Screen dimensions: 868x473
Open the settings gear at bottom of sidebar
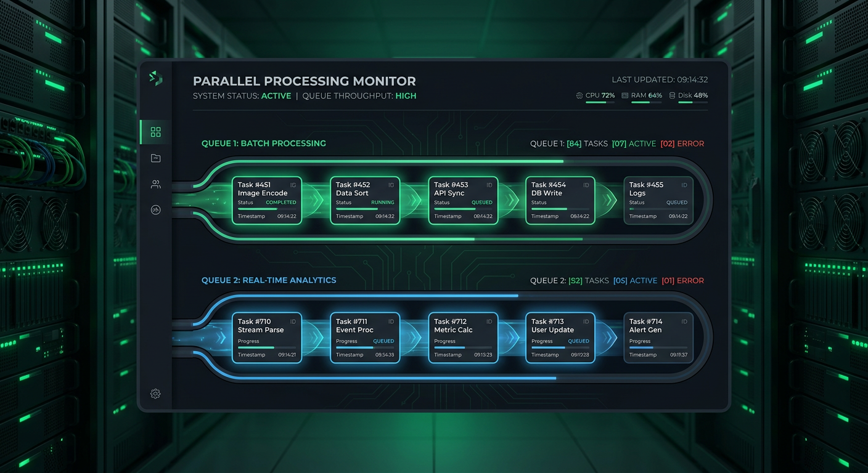tap(155, 394)
